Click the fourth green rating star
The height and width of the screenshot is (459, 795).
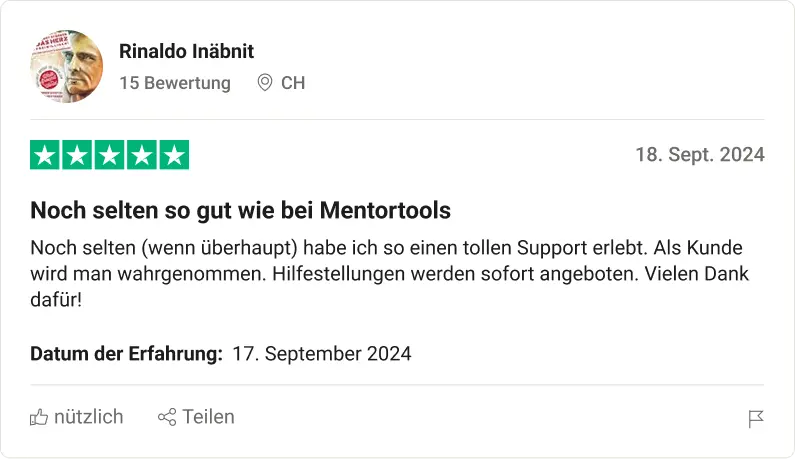142,155
